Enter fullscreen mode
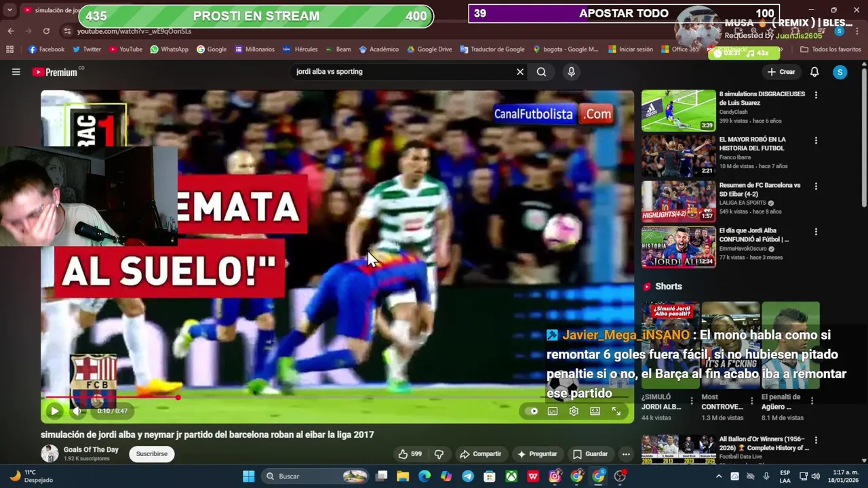The height and width of the screenshot is (488, 868). point(616,411)
